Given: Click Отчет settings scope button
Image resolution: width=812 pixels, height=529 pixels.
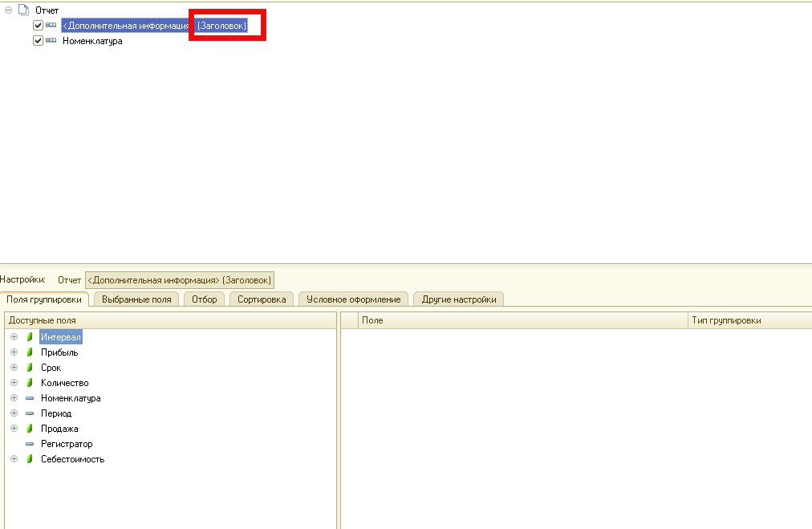Looking at the screenshot, I should (69, 280).
